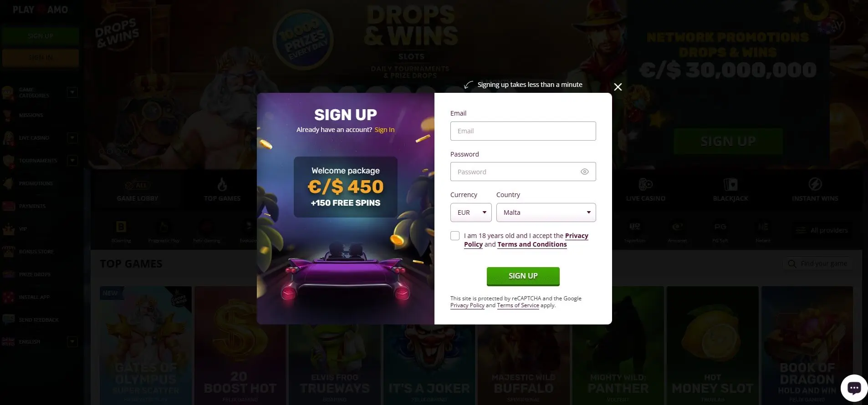Click the Top Games flame icon
The image size is (868, 405).
pyautogui.click(x=222, y=184)
